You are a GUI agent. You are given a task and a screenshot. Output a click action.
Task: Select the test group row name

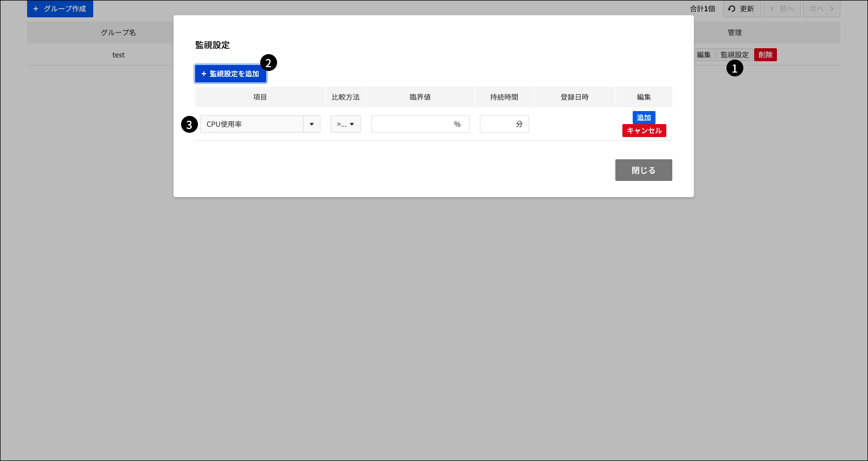pyautogui.click(x=118, y=55)
